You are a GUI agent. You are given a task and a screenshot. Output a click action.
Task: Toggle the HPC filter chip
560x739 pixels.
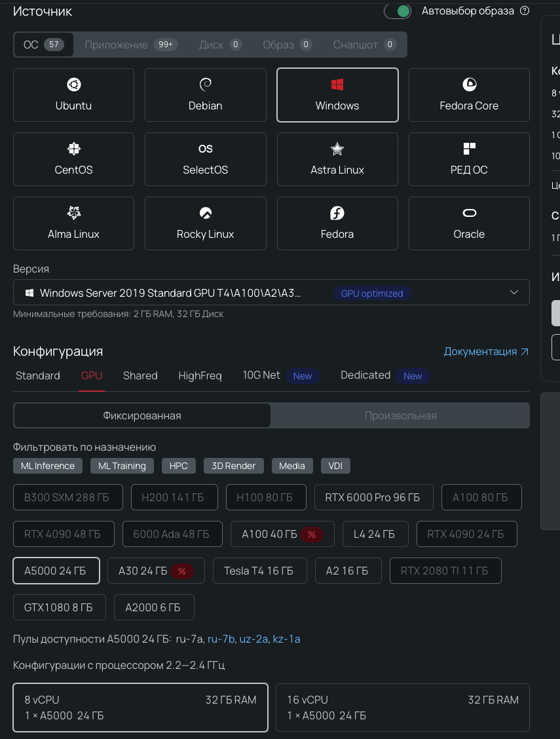[x=179, y=466]
